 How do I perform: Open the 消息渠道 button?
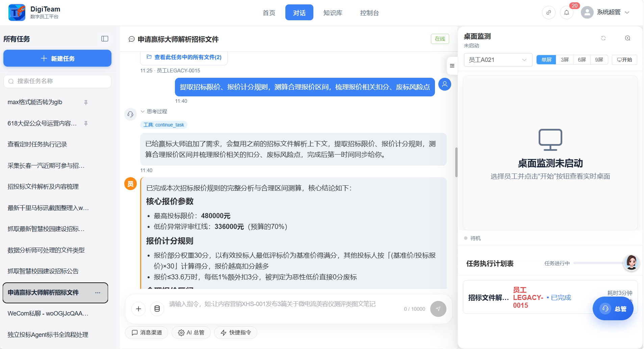click(x=147, y=333)
